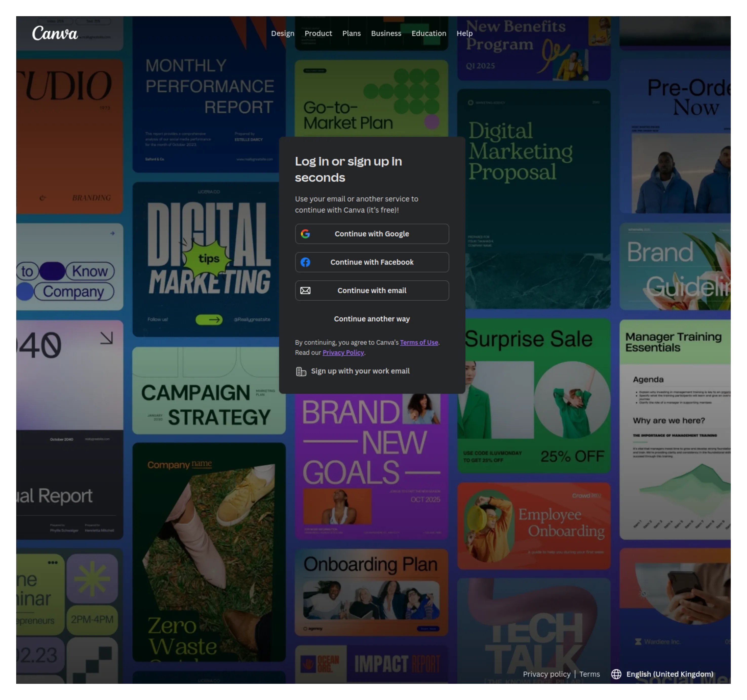This screenshot has height=700, width=747.
Task: Open the Design menu
Action: point(282,33)
